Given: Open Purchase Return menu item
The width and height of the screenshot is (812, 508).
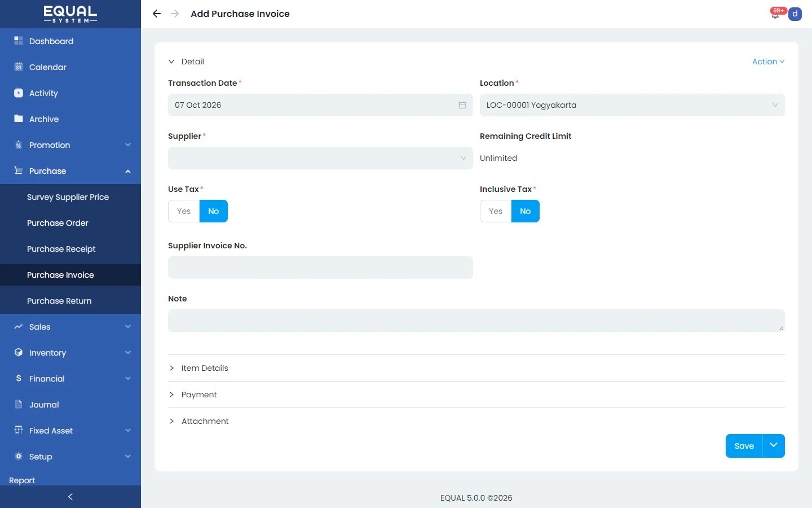Looking at the screenshot, I should click(x=70, y=301).
